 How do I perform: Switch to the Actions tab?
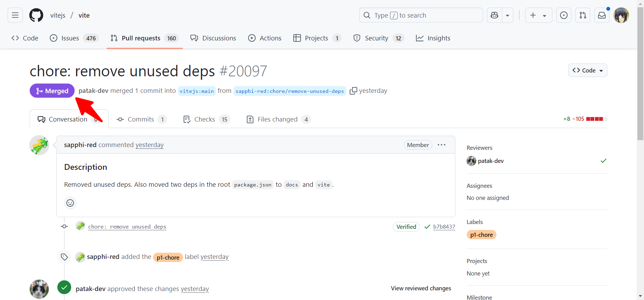pyautogui.click(x=265, y=38)
